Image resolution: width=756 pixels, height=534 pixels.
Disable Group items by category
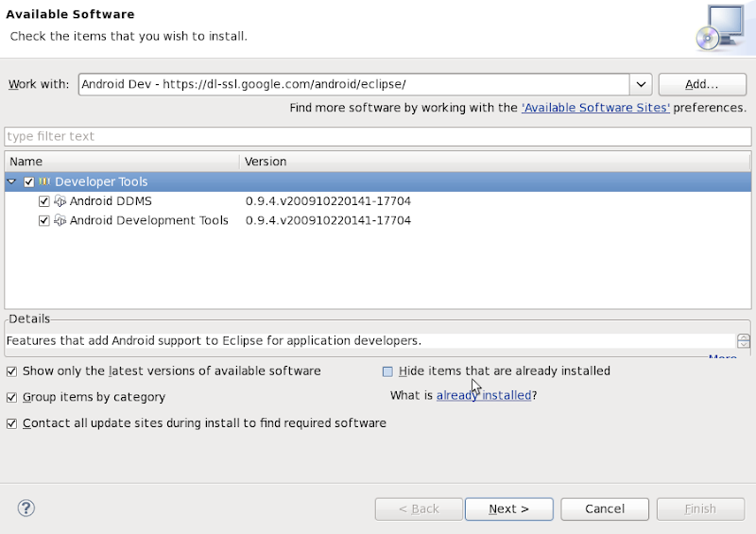point(12,397)
